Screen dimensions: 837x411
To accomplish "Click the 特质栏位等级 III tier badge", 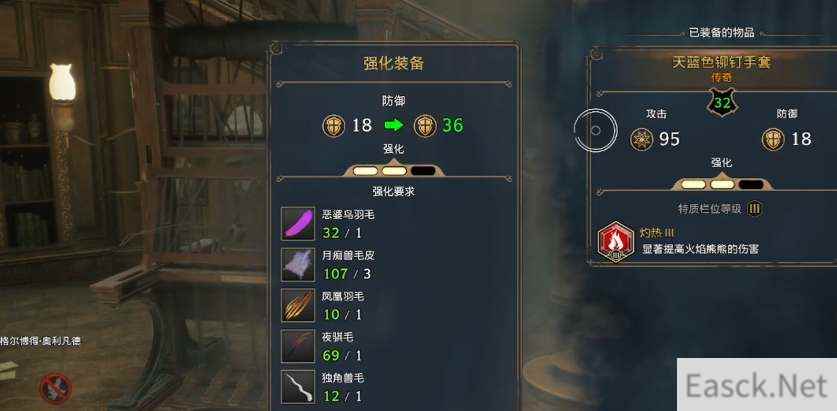I will (754, 209).
